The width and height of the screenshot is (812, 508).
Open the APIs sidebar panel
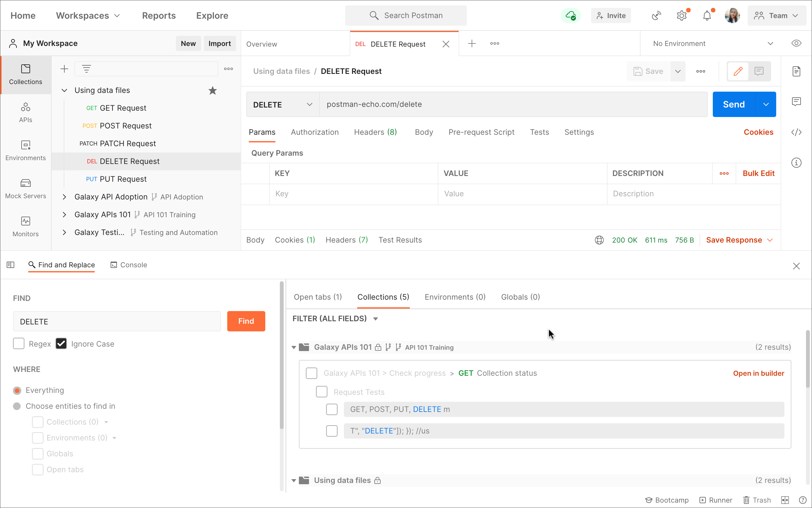click(x=26, y=113)
